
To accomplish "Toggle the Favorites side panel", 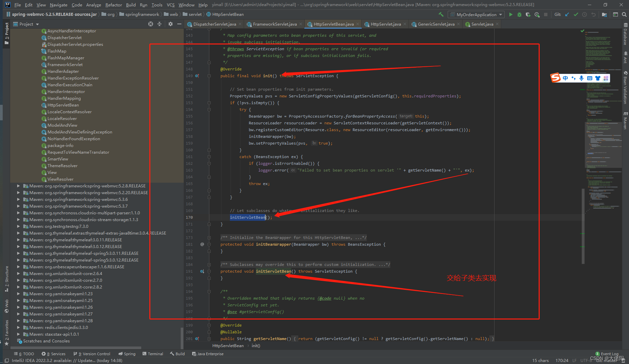I will point(6,332).
